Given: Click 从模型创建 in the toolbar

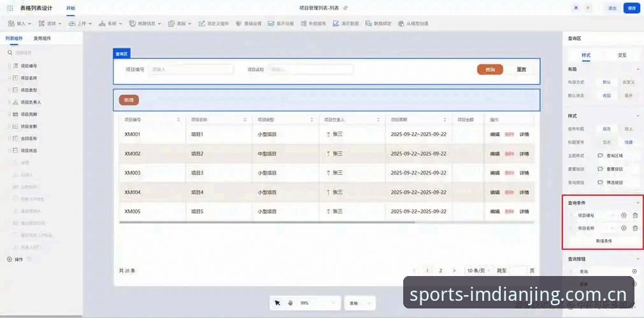Looking at the screenshot, I should [413, 24].
